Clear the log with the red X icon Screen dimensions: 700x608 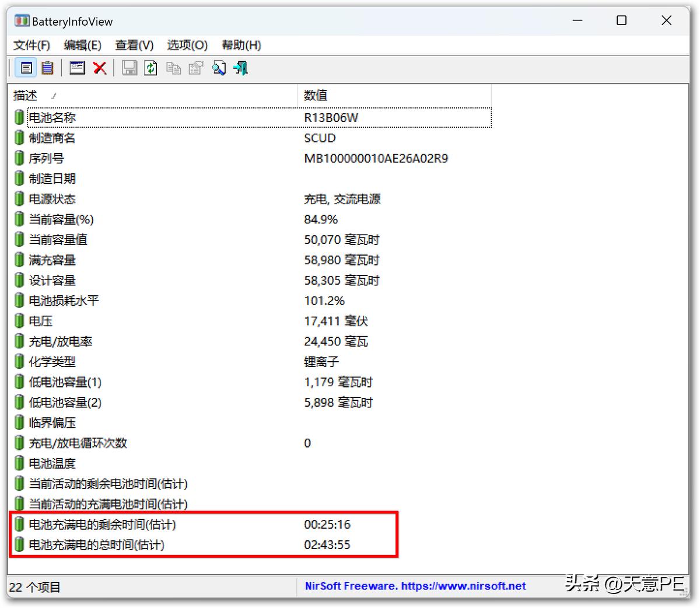pyautogui.click(x=99, y=68)
